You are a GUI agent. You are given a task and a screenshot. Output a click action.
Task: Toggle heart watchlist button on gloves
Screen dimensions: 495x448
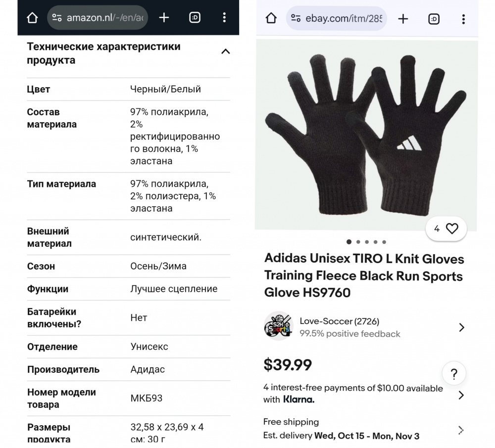[452, 228]
